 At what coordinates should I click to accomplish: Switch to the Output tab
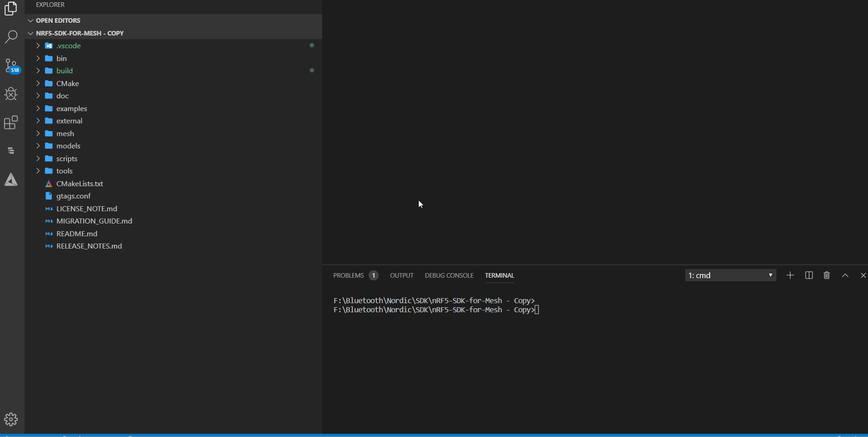click(401, 275)
